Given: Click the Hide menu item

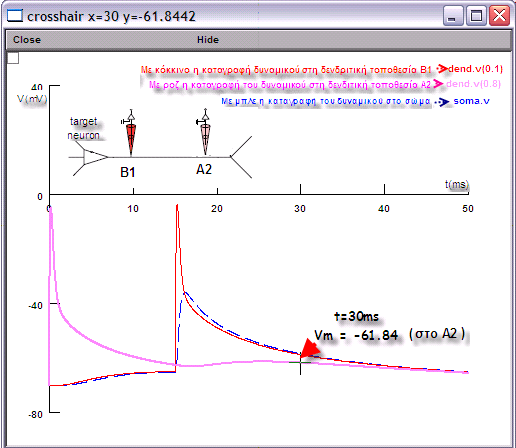Looking at the screenshot, I should 208,40.
